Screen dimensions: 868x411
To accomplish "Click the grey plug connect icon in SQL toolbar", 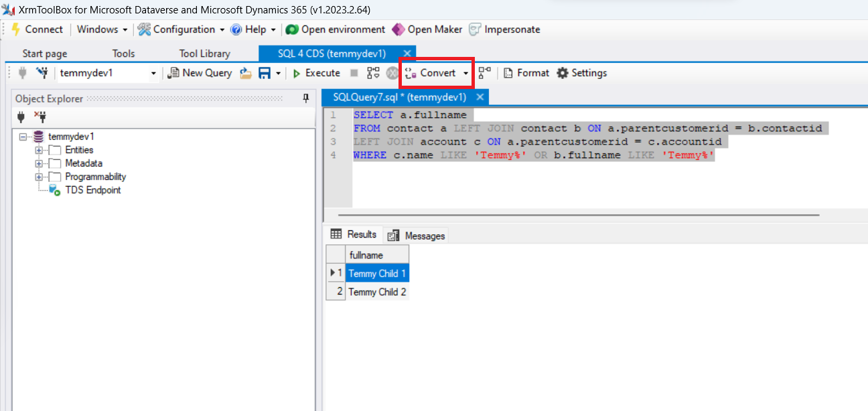I will (22, 73).
